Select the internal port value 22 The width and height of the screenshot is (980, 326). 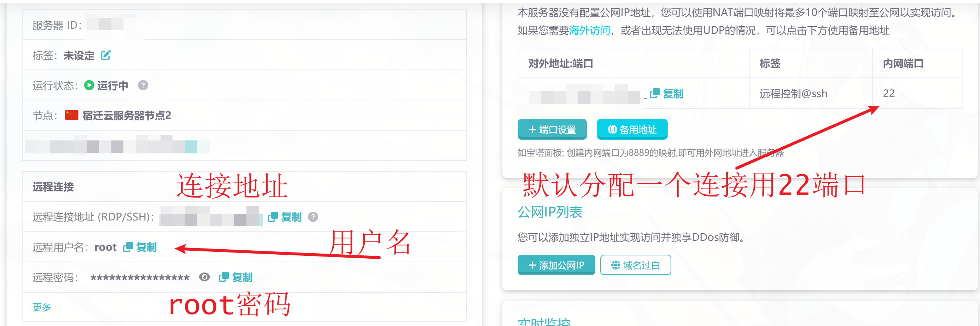[889, 94]
